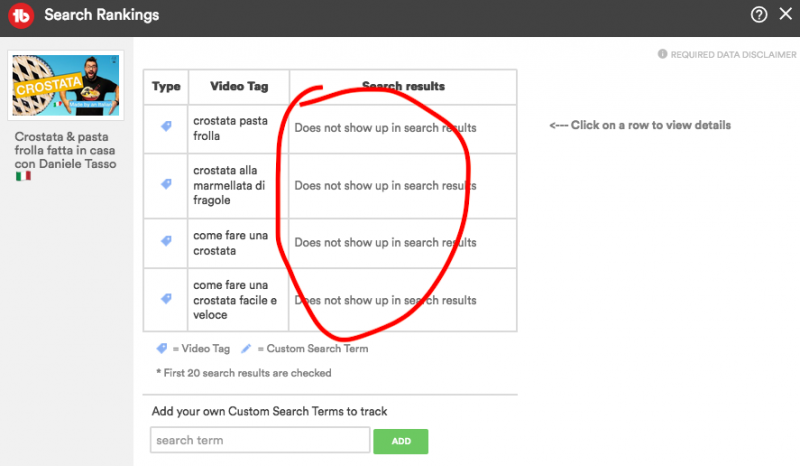Open help via the question mark icon

point(760,15)
